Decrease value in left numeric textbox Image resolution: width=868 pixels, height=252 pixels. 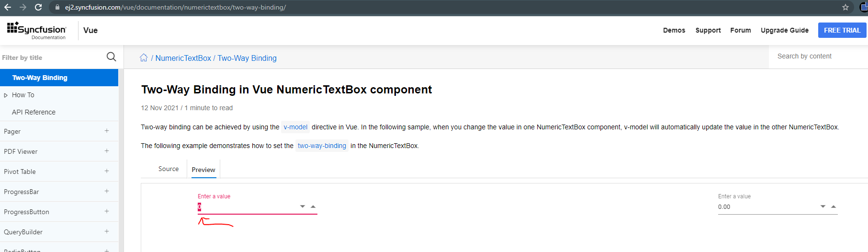[x=303, y=206]
